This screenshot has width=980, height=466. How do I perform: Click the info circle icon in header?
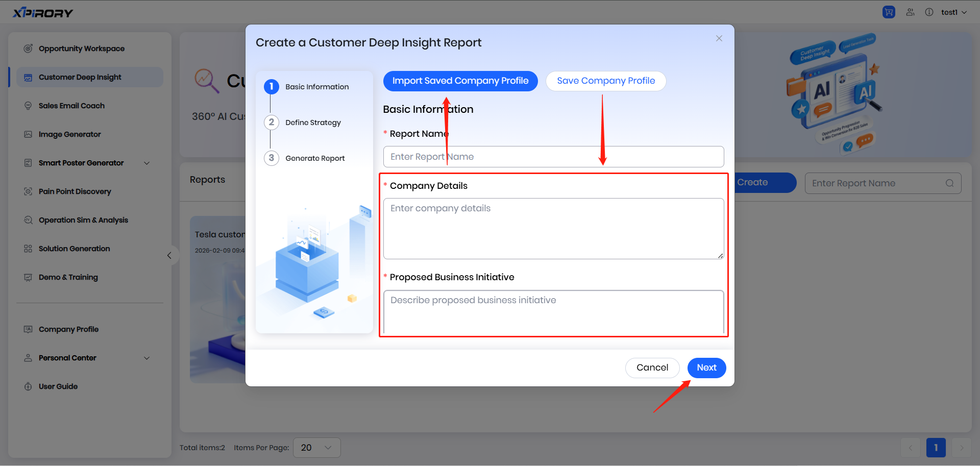tap(929, 12)
